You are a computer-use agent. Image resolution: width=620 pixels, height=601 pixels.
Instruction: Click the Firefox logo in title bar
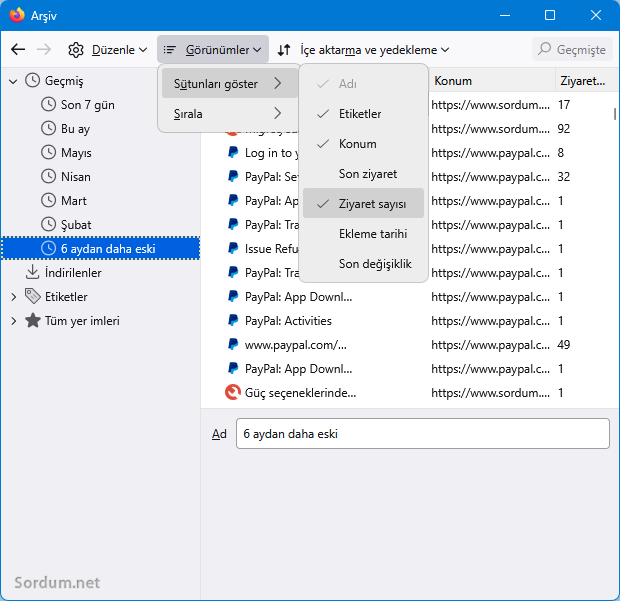click(17, 15)
